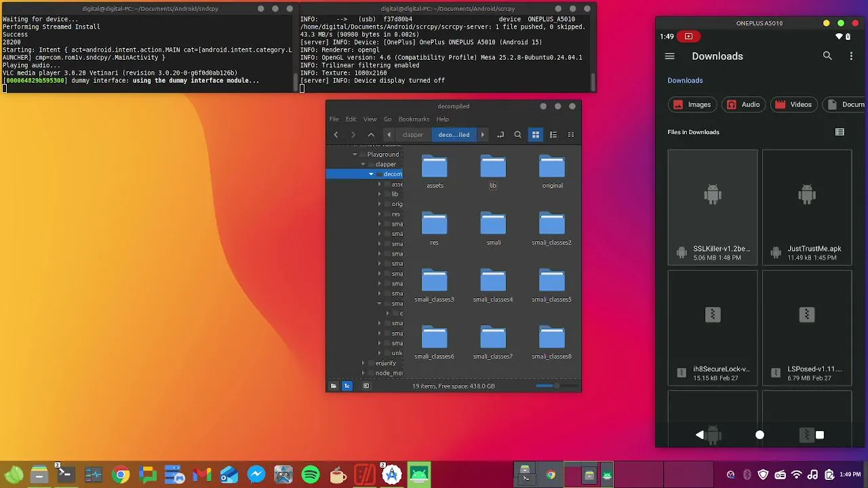Expand the unk tree node in sidebar

pos(380,353)
